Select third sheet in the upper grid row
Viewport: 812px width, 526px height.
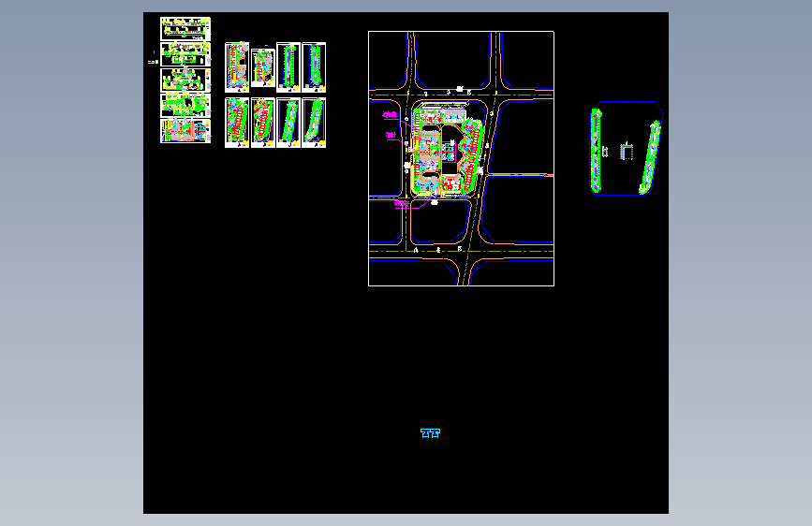coord(288,67)
